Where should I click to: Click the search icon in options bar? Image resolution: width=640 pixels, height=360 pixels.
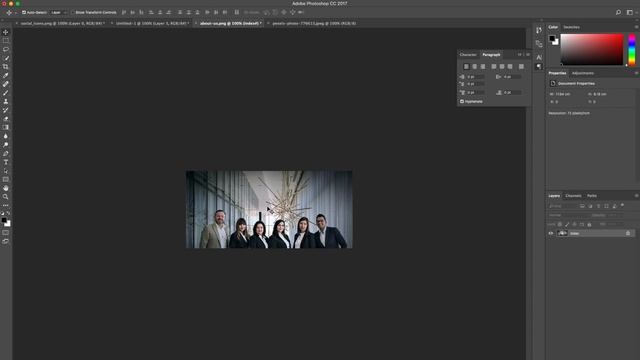click(x=618, y=12)
